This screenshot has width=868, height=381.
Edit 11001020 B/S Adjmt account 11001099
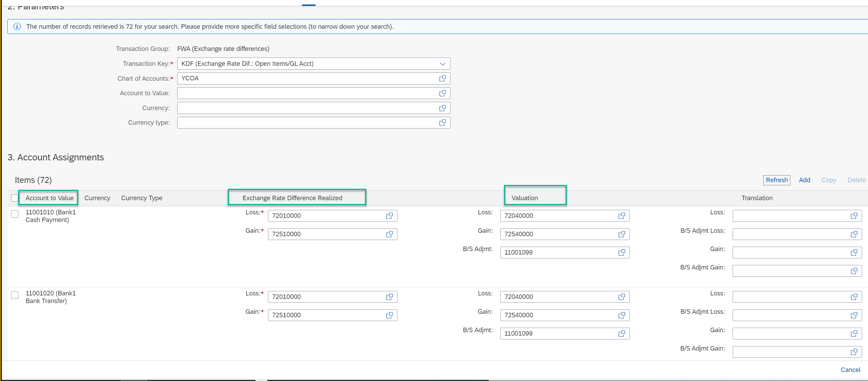(565, 334)
